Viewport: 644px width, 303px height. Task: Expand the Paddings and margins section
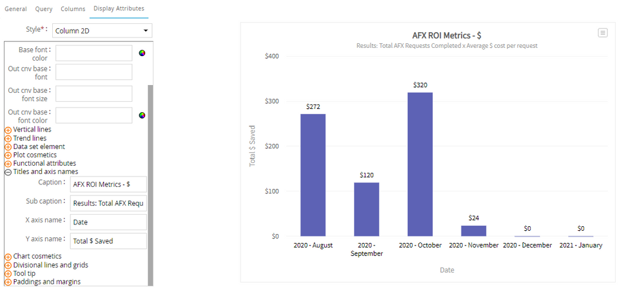pyautogui.click(x=8, y=282)
